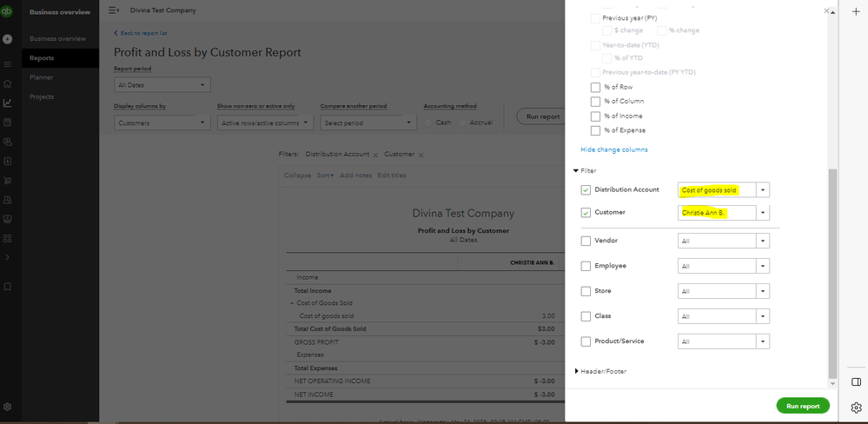This screenshot has width=868, height=424.
Task: Open settings gear at bottom of left sidebar
Action: coord(8,406)
